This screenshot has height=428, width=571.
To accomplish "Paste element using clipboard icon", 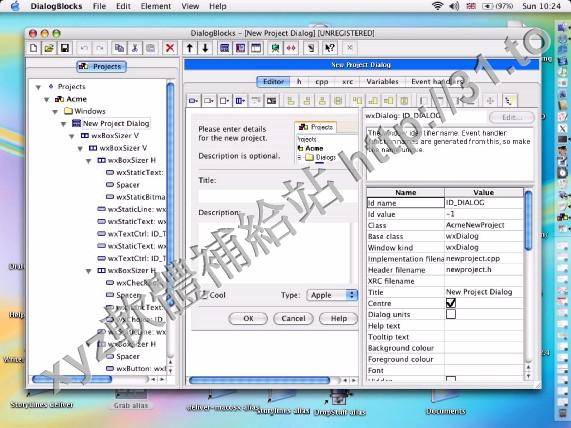I will point(150,48).
